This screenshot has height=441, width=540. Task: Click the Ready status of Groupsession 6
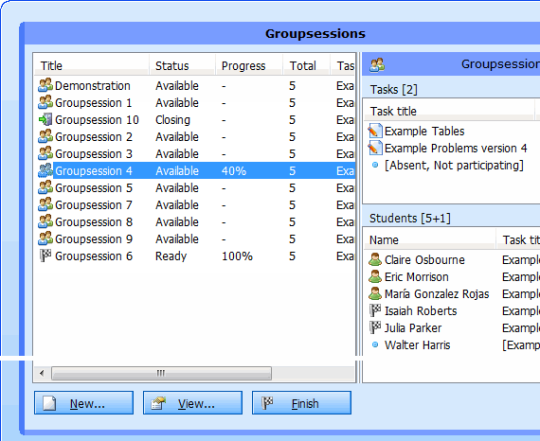[x=171, y=256]
